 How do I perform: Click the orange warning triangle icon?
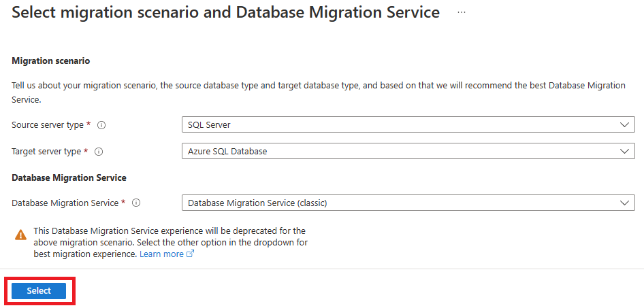point(20,235)
